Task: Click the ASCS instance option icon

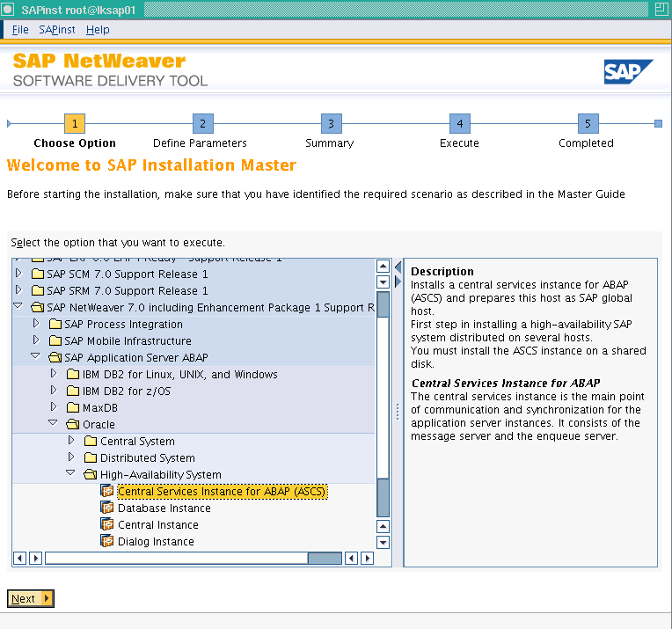Action: (107, 491)
